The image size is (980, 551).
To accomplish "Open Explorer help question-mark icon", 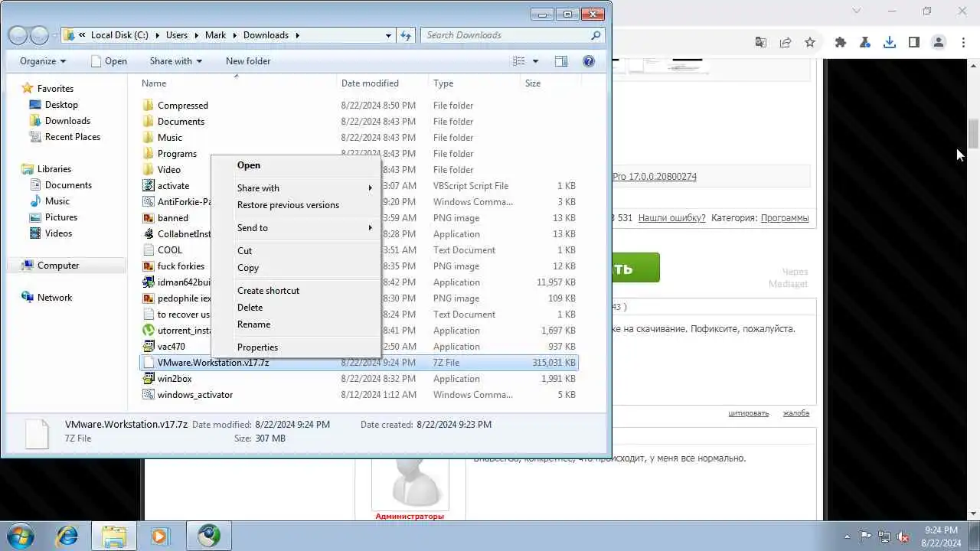I will click(x=589, y=61).
